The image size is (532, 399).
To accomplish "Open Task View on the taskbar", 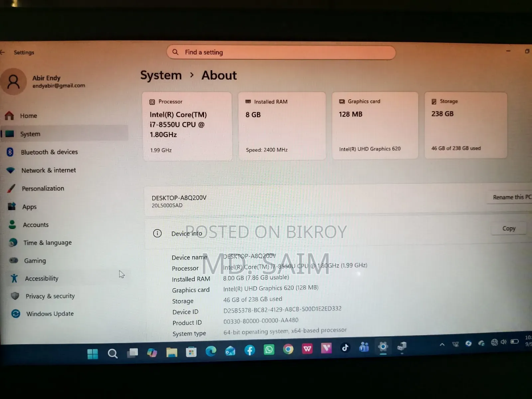I will click(x=132, y=353).
